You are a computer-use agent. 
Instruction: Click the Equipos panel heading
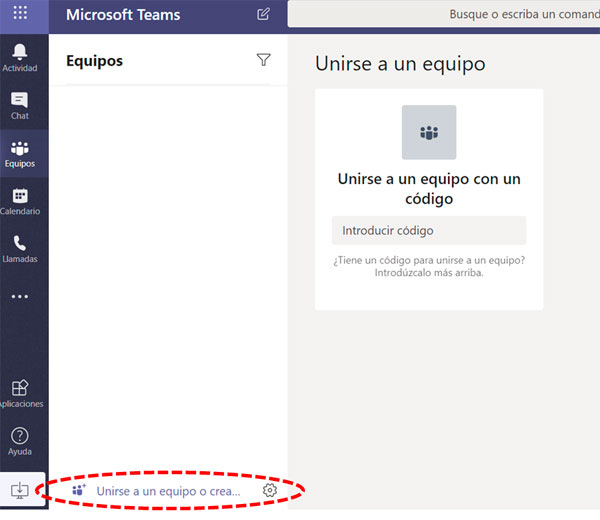[x=95, y=61]
